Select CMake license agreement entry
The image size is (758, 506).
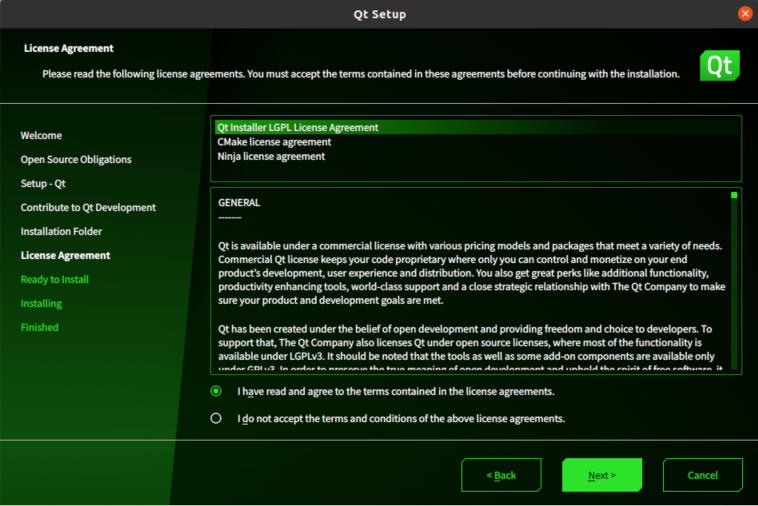pyautogui.click(x=476, y=142)
